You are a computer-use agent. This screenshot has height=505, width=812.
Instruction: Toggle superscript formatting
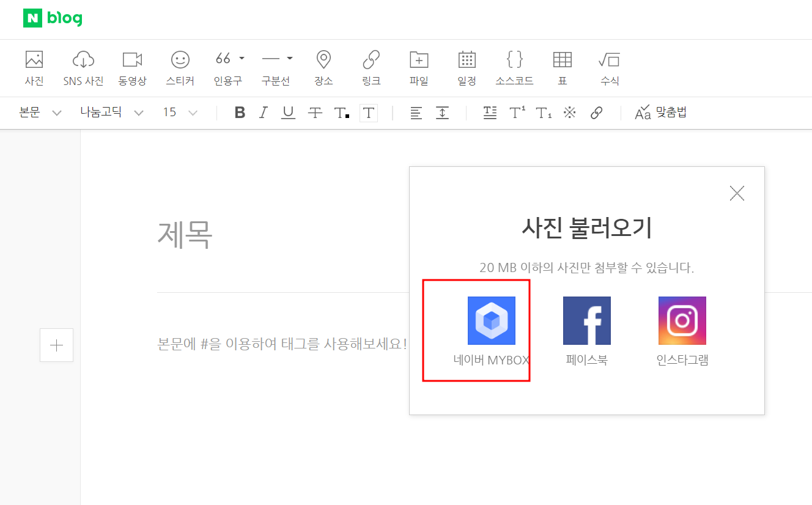(x=517, y=112)
